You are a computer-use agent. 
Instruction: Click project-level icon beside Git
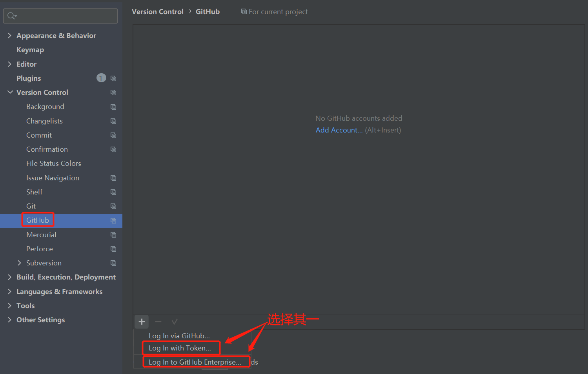click(113, 206)
